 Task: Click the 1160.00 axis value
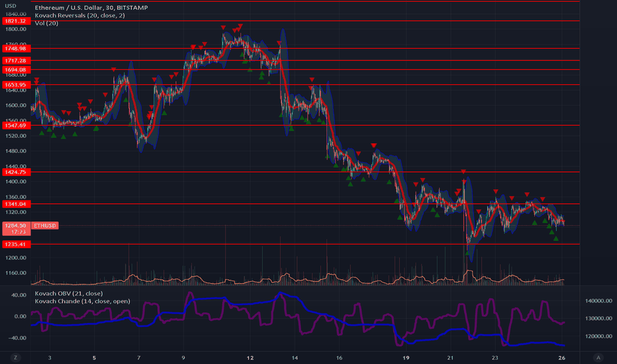(16, 273)
